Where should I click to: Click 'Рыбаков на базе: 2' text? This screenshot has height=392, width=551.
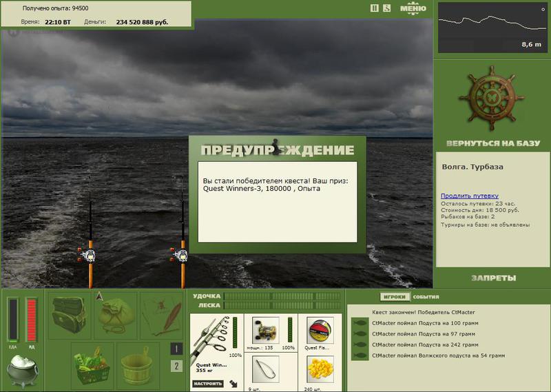(468, 216)
